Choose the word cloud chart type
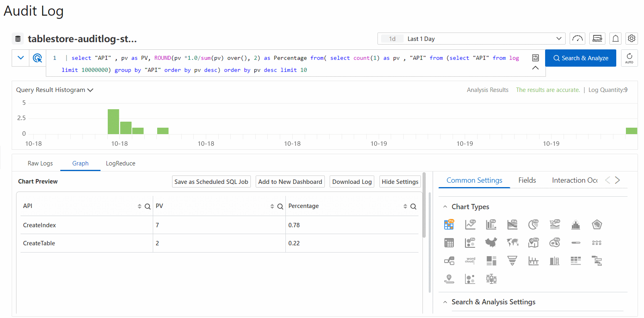The height and width of the screenshot is (318, 644). coord(470,261)
